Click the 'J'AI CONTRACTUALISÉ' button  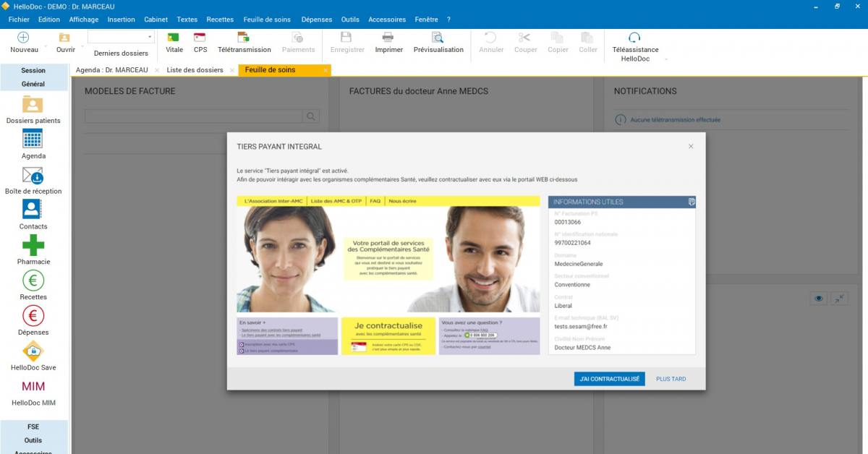(609, 378)
